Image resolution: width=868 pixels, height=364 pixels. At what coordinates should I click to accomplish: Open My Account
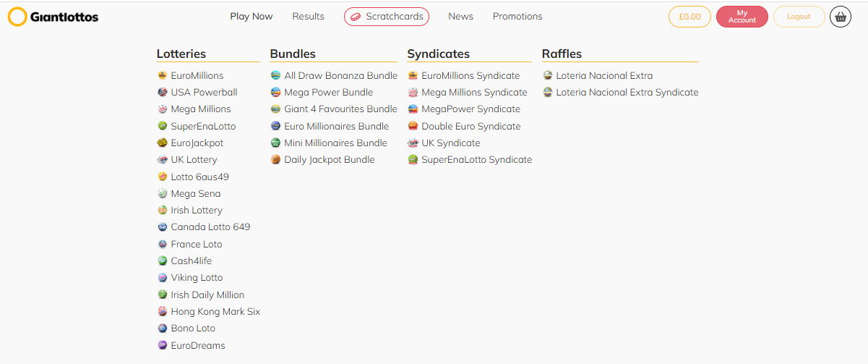click(x=742, y=17)
